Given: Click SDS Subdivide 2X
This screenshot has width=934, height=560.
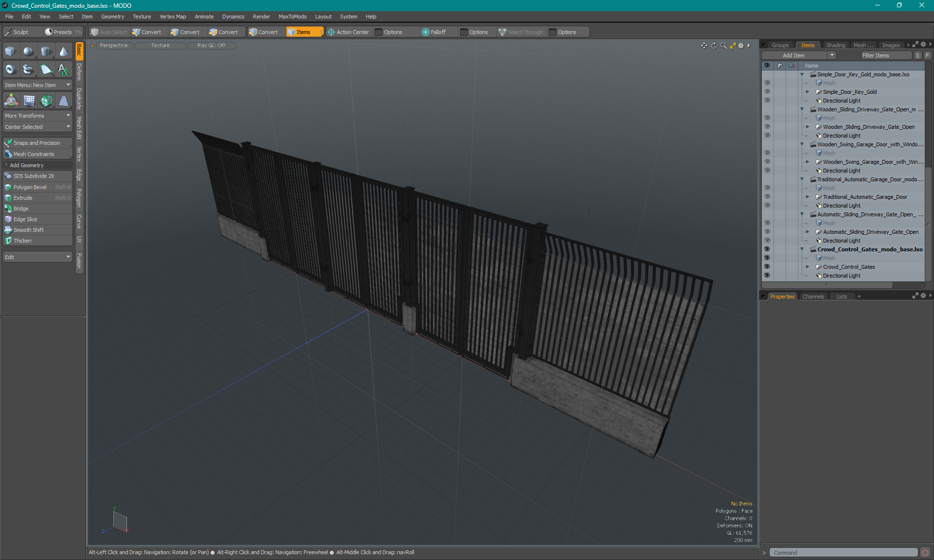Looking at the screenshot, I should click(x=37, y=176).
